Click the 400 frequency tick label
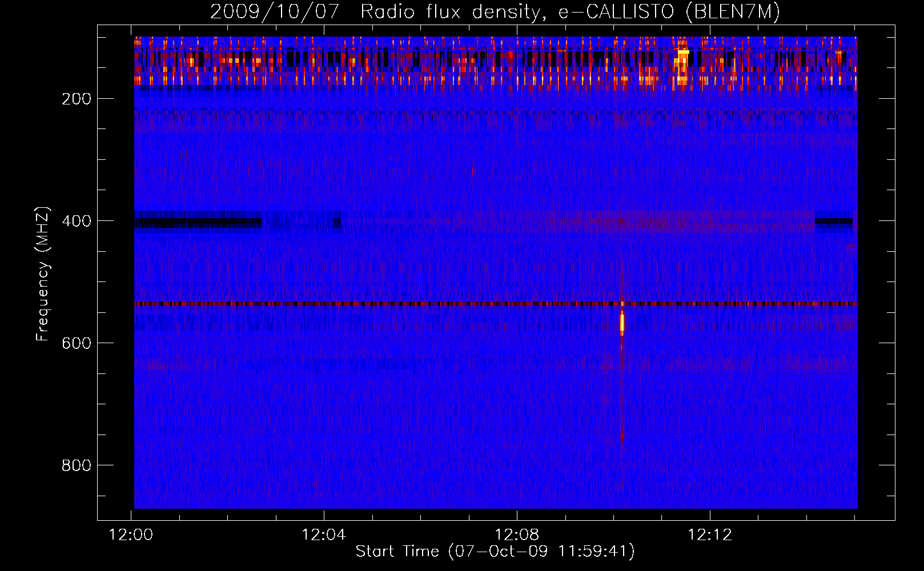 coord(77,221)
